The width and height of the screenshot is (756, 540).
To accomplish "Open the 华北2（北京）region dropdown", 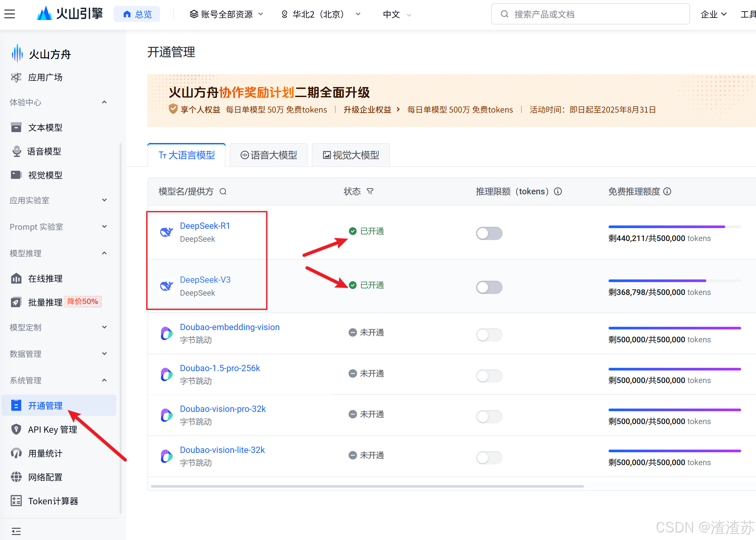I will 321,14.
